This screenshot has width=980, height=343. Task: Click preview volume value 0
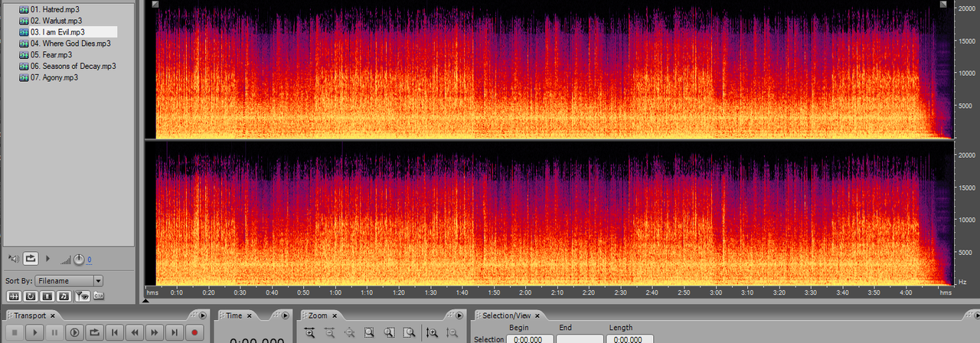(89, 260)
